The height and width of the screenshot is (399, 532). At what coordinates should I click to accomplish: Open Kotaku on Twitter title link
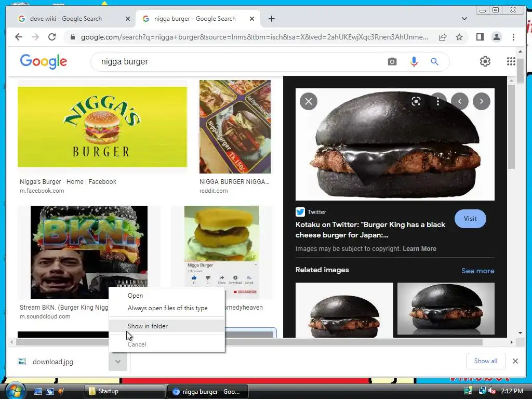[x=370, y=230]
